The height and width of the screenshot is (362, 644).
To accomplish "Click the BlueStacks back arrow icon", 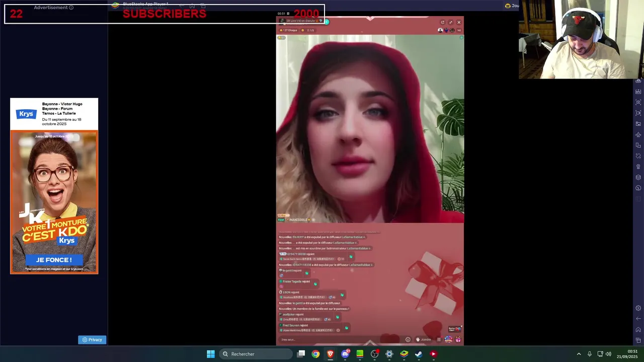I will pos(638,319).
